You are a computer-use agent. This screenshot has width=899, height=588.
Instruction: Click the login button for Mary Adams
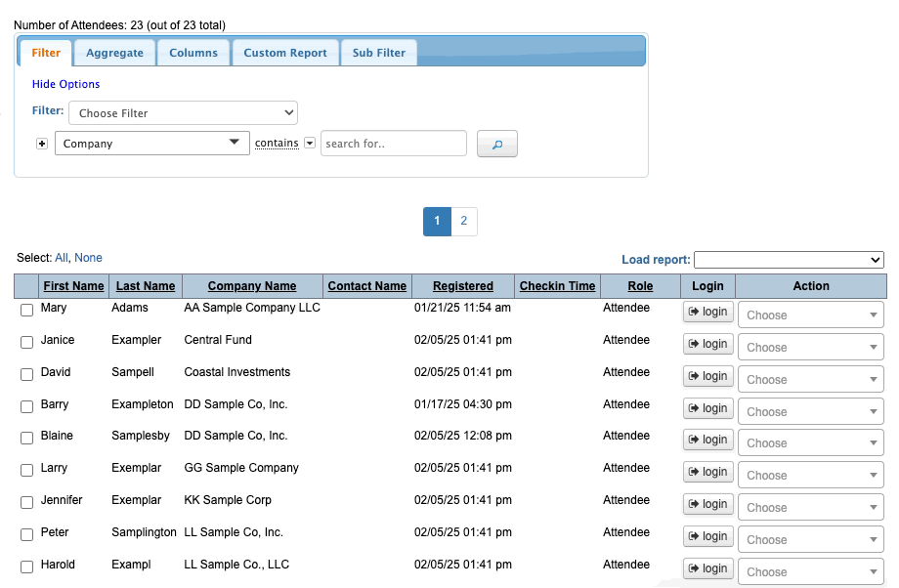(708, 312)
